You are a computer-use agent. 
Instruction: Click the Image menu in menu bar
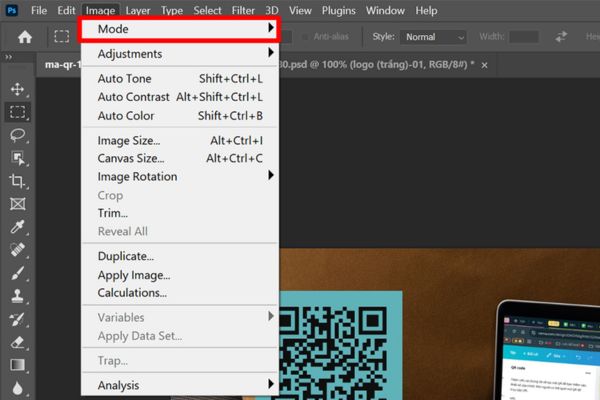click(x=100, y=10)
